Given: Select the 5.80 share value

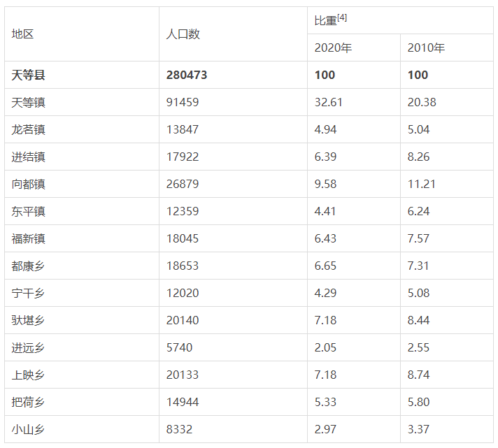Looking at the screenshot, I should (x=418, y=403).
